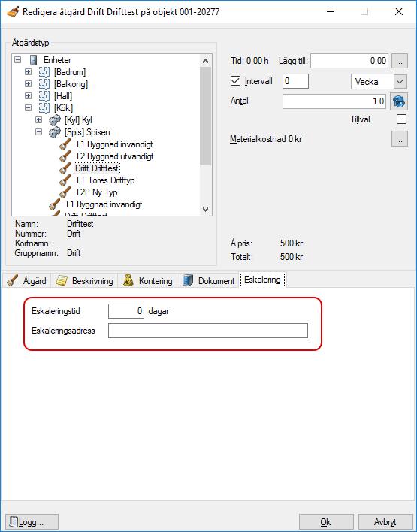
Task: Click the room icon beside [Kök]
Action: (44, 108)
